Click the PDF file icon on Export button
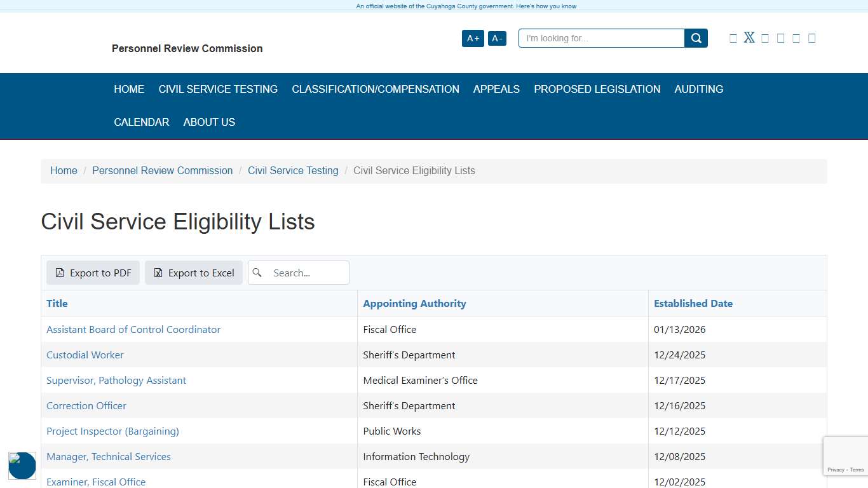 (61, 273)
